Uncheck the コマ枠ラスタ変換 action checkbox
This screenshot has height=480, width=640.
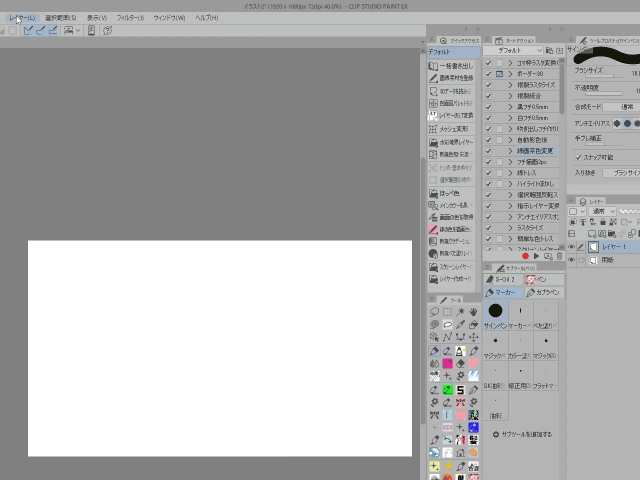point(488,63)
